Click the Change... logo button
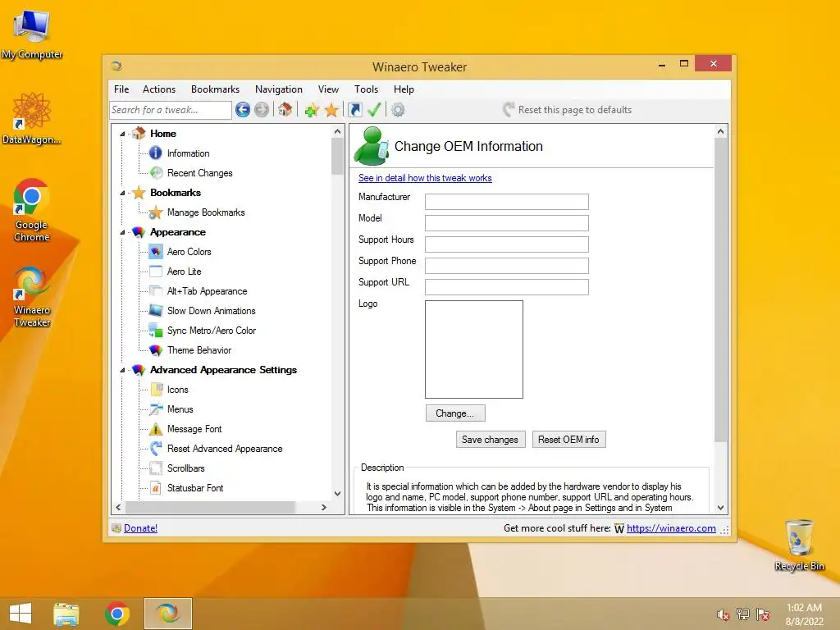The width and height of the screenshot is (840, 630). (454, 413)
